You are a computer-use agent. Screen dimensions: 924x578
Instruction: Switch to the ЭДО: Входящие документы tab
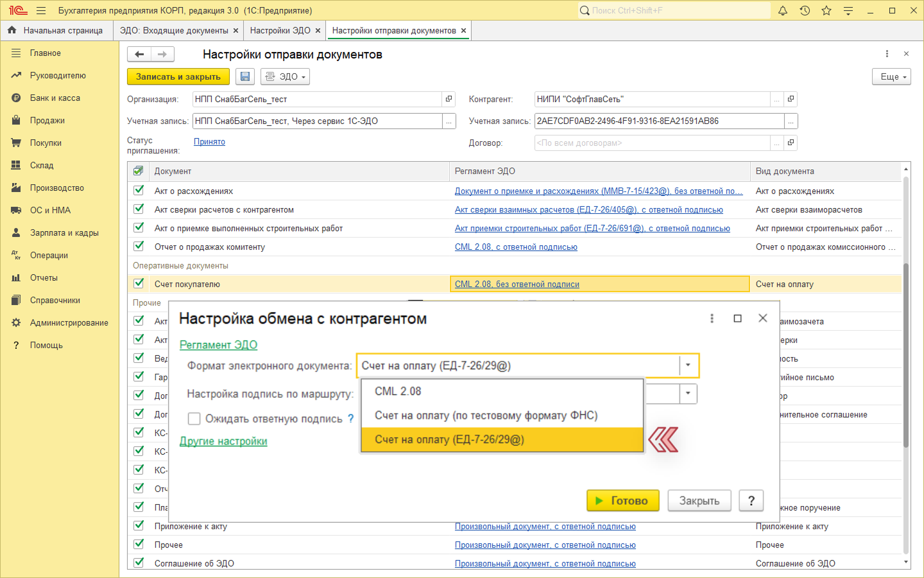174,30
